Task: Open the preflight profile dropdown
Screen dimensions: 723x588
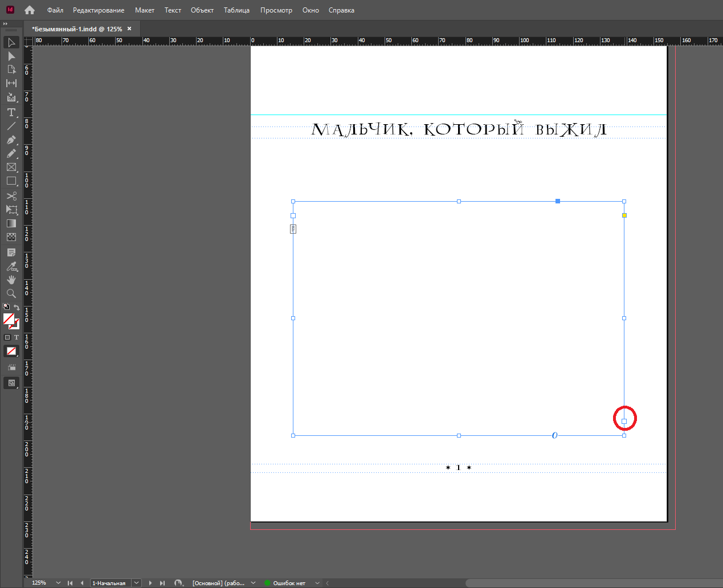Action: click(x=317, y=583)
